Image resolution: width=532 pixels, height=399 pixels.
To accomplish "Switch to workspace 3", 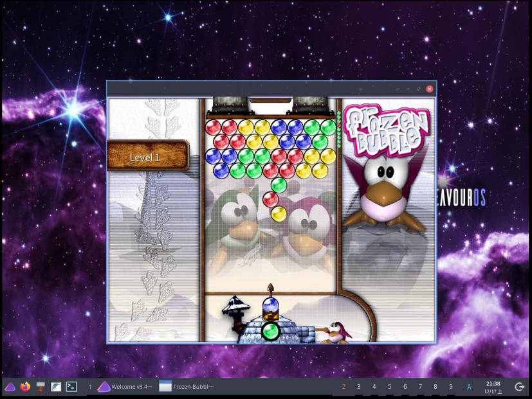I will tap(358, 386).
